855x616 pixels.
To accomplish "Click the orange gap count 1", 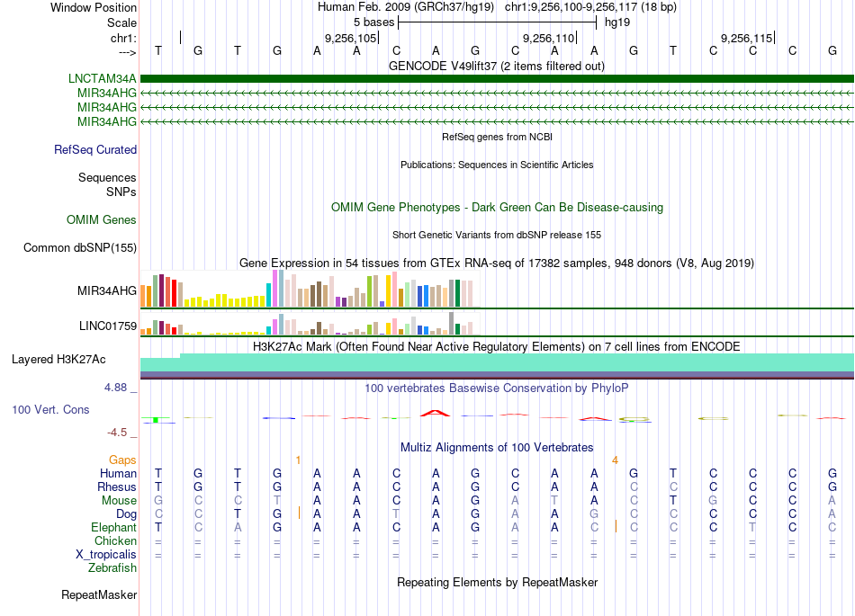I will pos(298,460).
